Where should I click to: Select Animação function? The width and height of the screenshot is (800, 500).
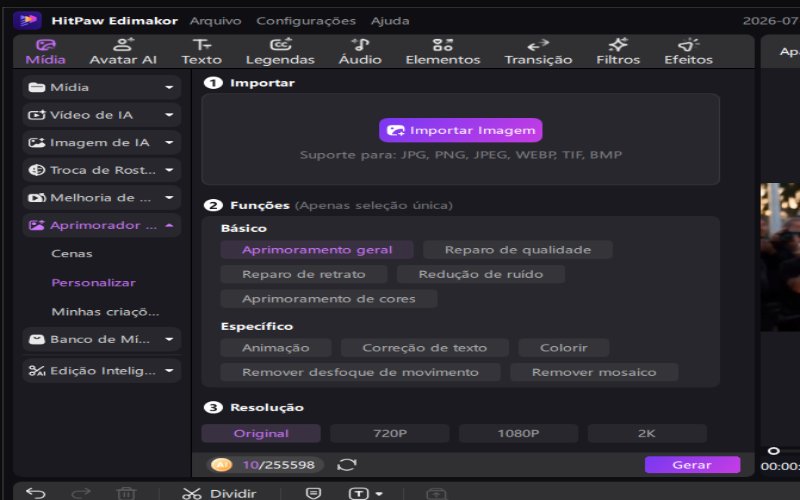coord(276,347)
